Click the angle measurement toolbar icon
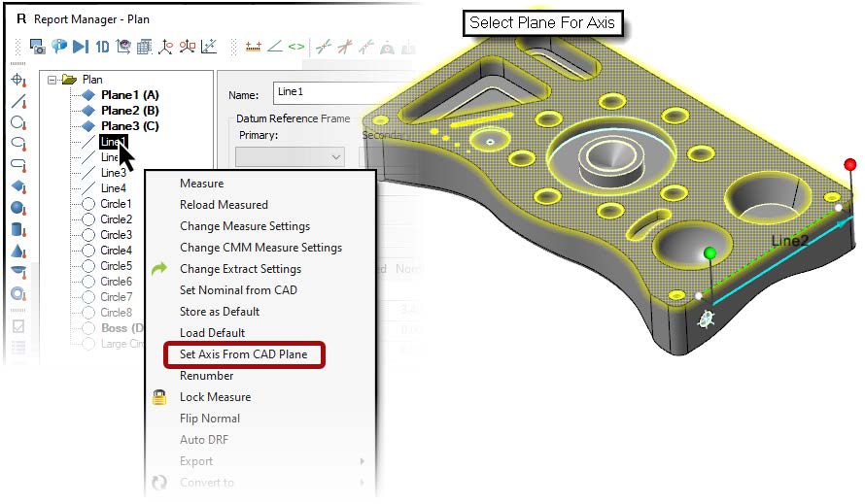This screenshot has height=504, width=865. coord(275,47)
